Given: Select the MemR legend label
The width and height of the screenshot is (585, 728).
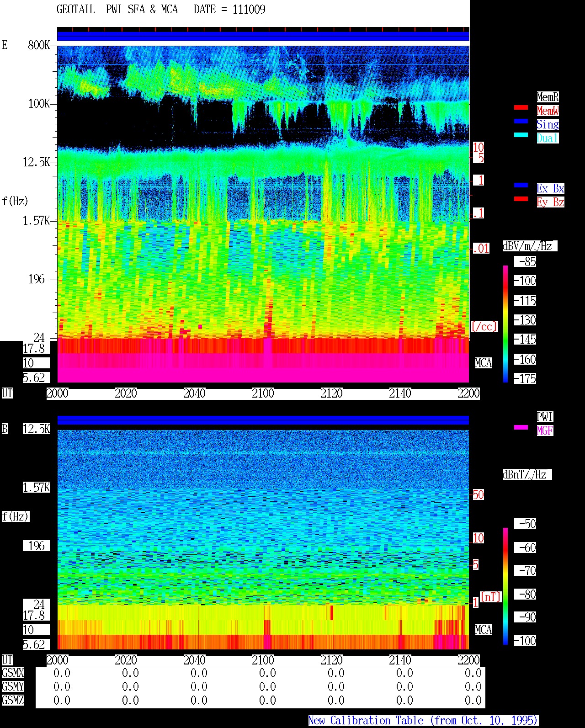Looking at the screenshot, I should tap(548, 97).
